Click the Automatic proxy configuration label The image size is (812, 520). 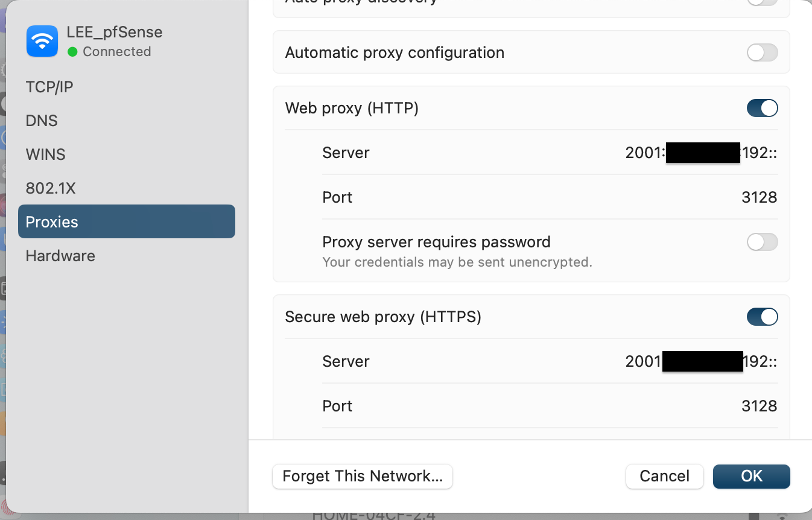point(395,52)
